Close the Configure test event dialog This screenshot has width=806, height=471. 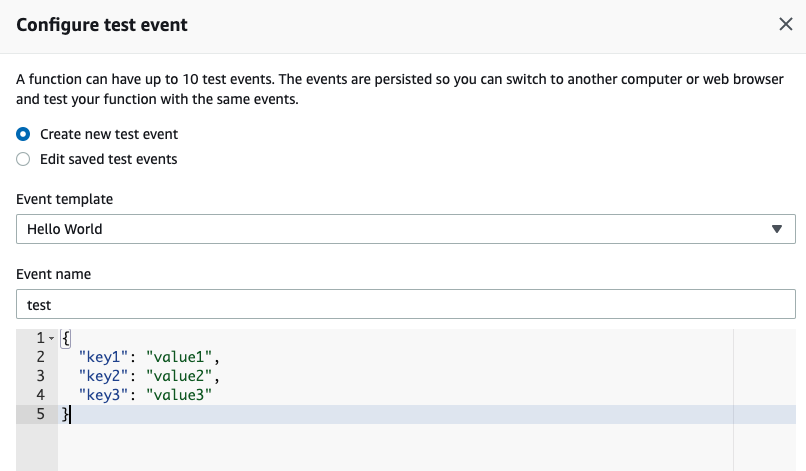tap(785, 24)
